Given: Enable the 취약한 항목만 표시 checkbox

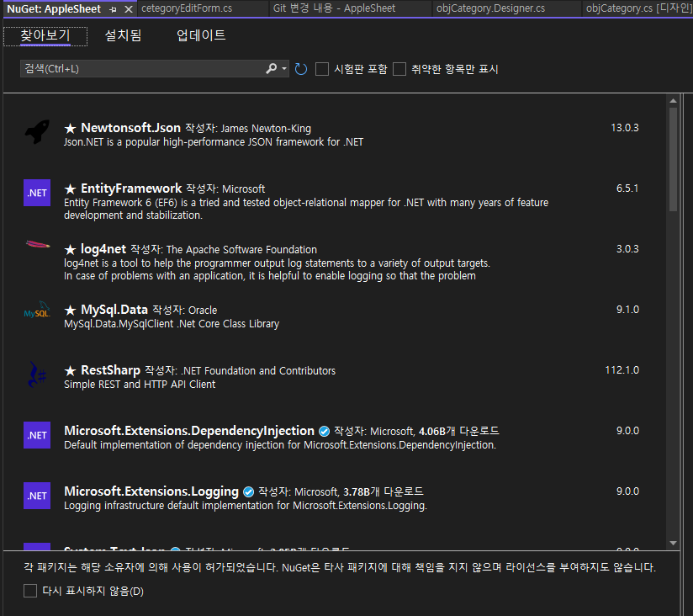Looking at the screenshot, I should (399, 69).
